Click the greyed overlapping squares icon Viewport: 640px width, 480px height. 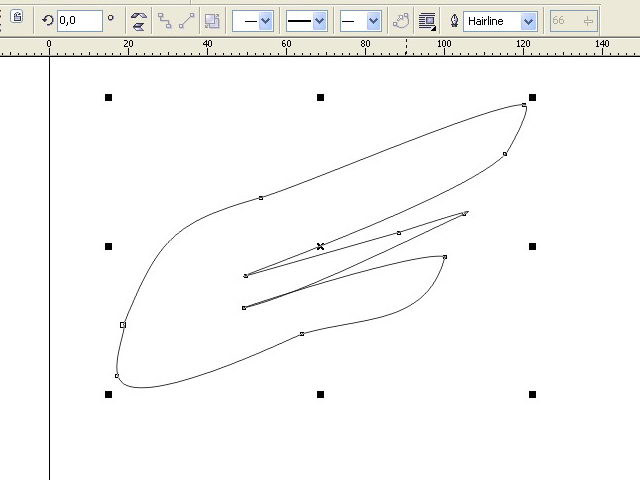click(x=212, y=20)
